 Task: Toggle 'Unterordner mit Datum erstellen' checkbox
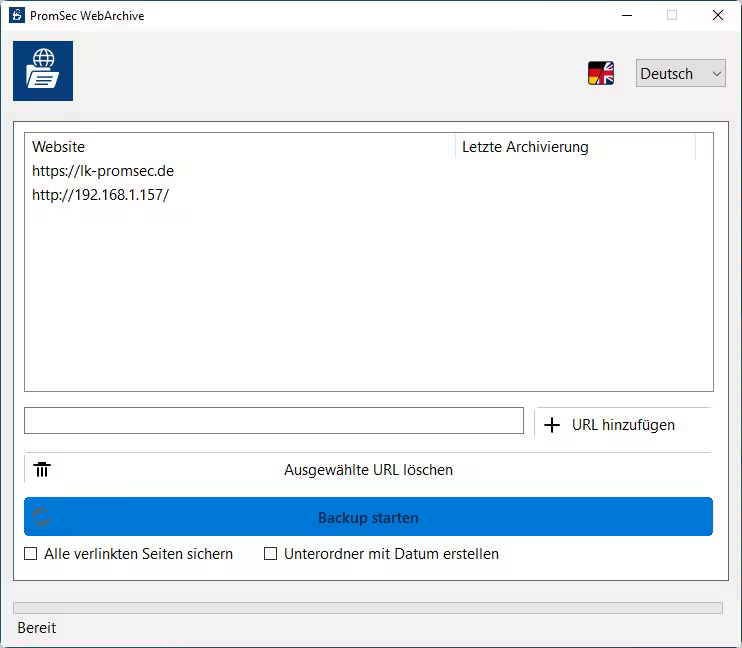(x=271, y=554)
